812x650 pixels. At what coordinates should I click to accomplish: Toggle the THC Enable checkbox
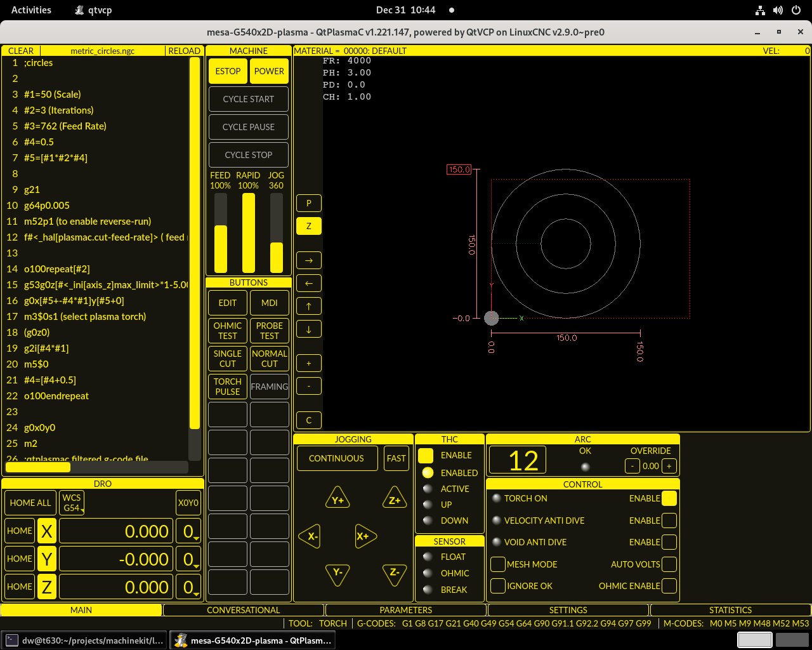coord(426,455)
